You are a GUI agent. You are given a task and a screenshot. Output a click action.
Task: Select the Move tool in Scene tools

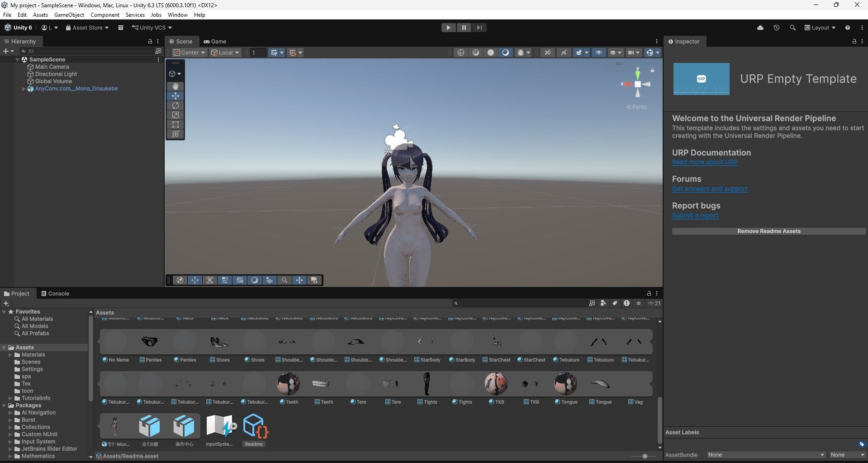[175, 96]
